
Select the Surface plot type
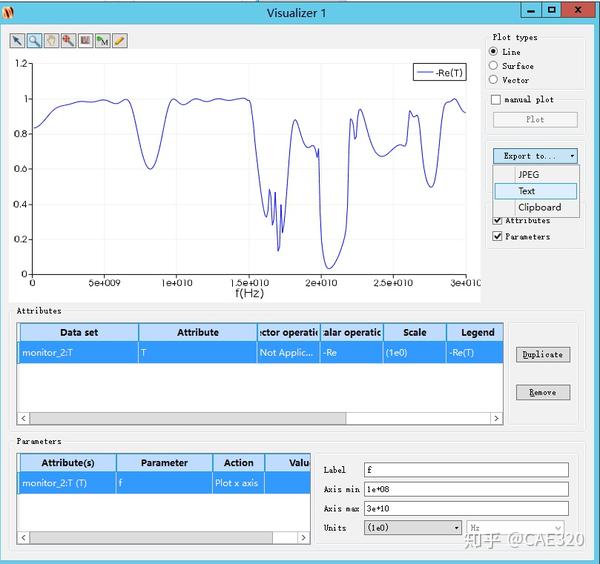coord(493,66)
